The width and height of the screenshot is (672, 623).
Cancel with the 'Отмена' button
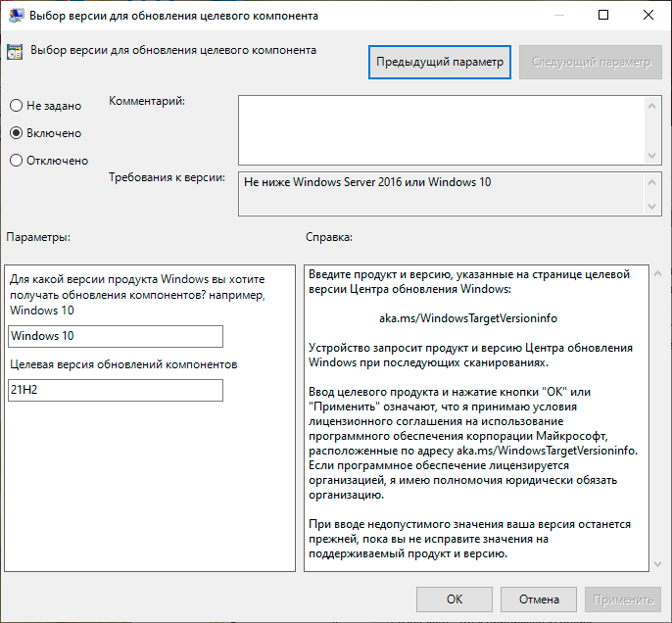pos(539,599)
